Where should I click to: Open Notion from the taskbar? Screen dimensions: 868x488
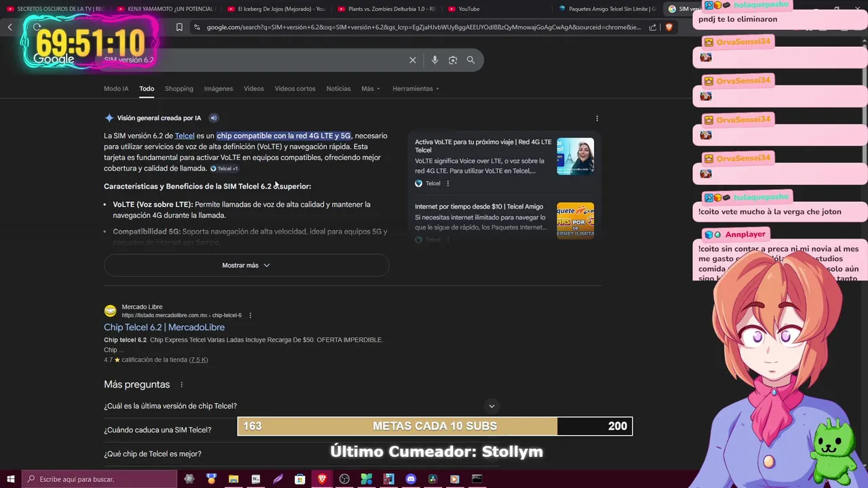click(x=256, y=479)
